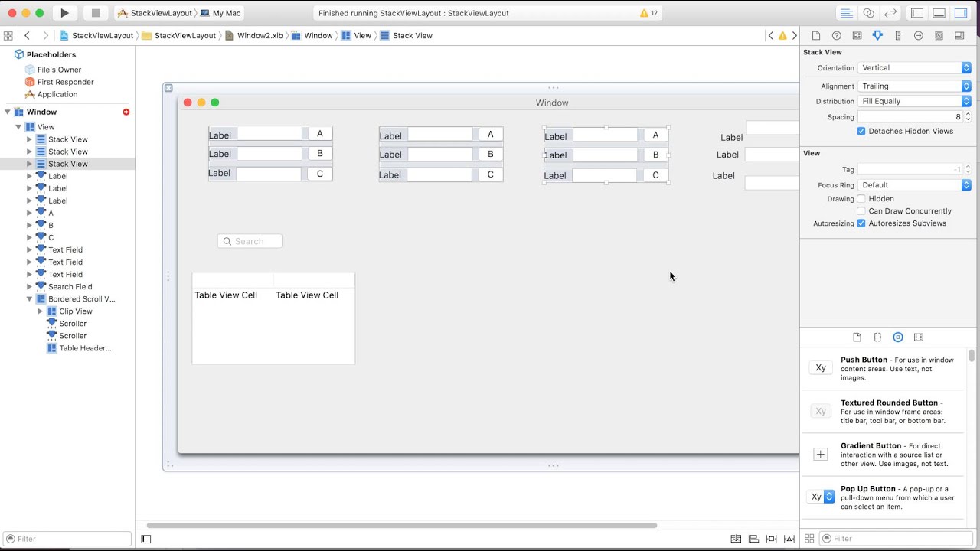Open the File inspector
This screenshot has width=980, height=551.
[x=816, y=36]
